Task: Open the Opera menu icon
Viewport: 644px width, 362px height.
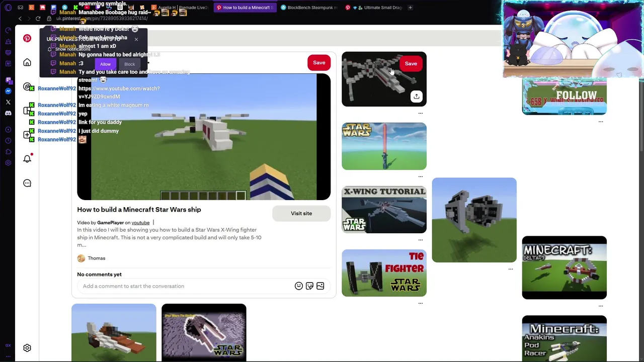Action: [8, 8]
